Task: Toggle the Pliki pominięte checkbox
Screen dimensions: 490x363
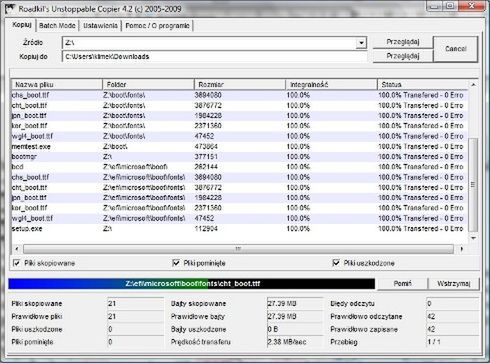Action: coord(176,263)
